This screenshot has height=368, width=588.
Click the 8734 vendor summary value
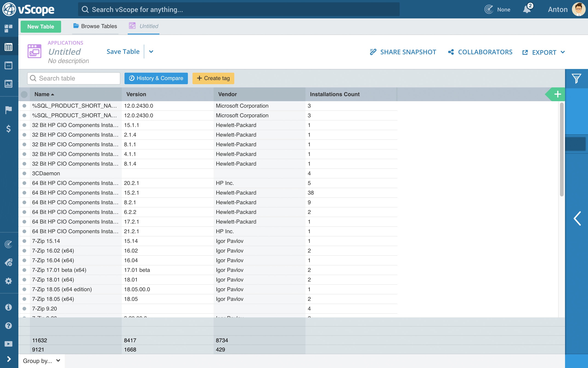(x=222, y=340)
